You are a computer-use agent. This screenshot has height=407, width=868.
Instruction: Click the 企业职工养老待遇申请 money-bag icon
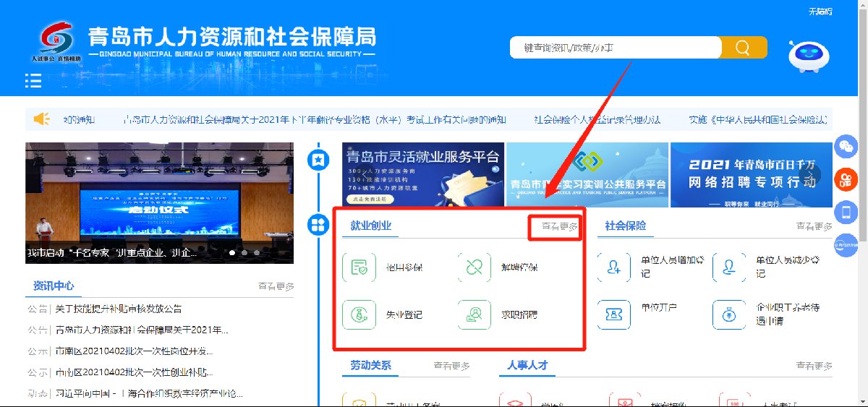click(x=729, y=314)
